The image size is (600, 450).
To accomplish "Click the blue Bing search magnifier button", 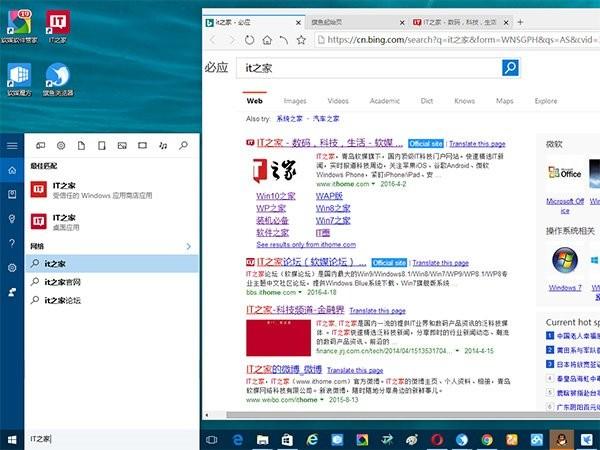I will coord(510,68).
